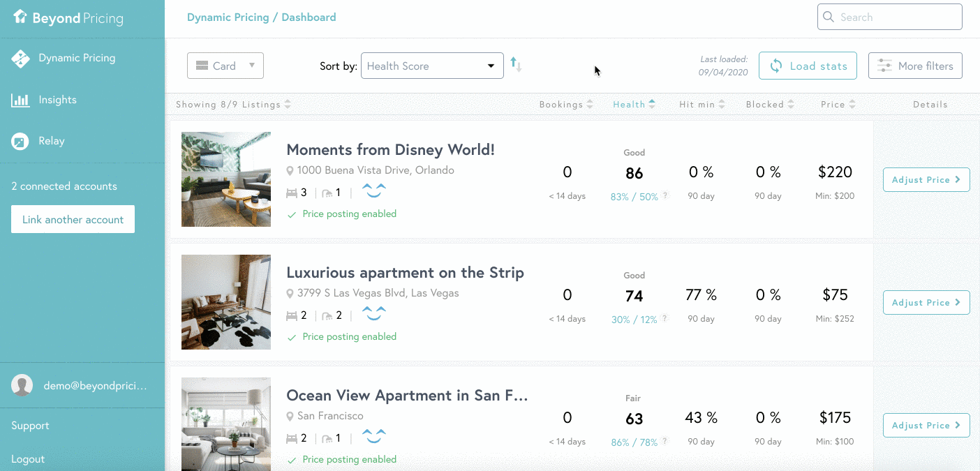Click 86% / 78% health breakdown

point(634,442)
